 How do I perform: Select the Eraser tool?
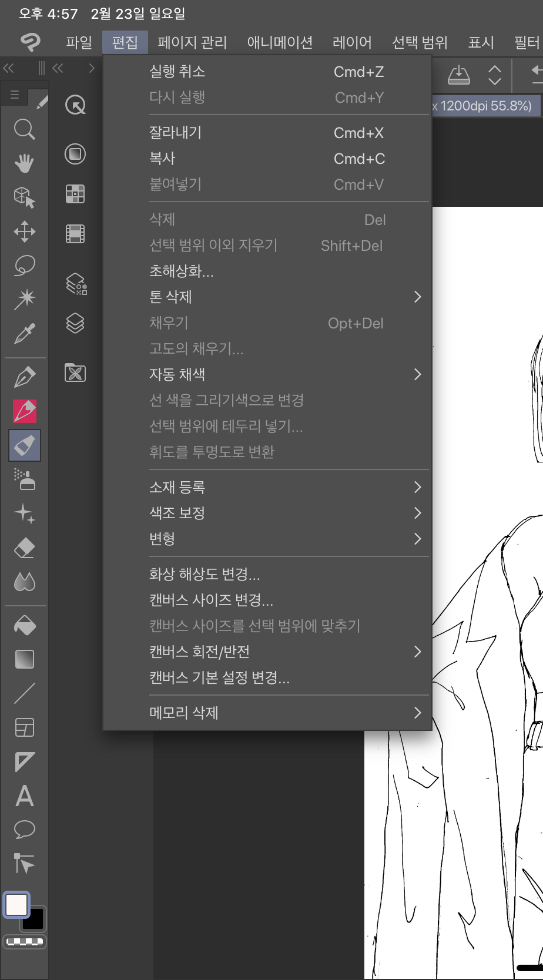coord(24,548)
